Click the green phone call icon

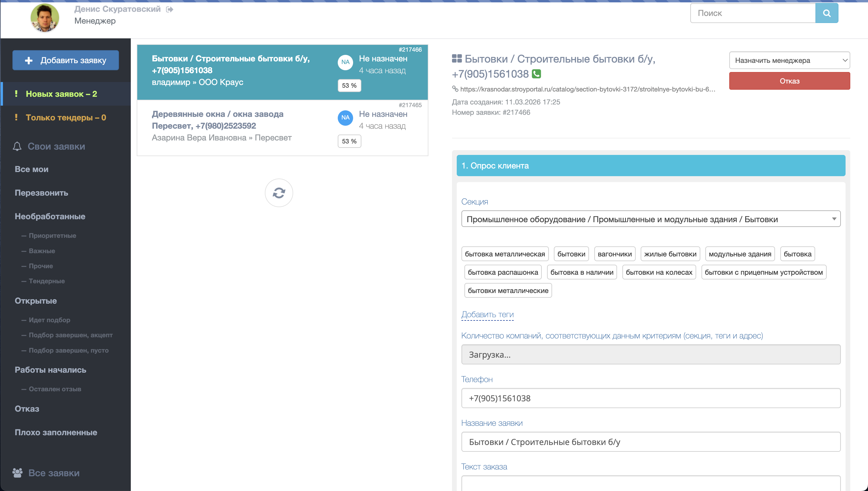pos(536,74)
